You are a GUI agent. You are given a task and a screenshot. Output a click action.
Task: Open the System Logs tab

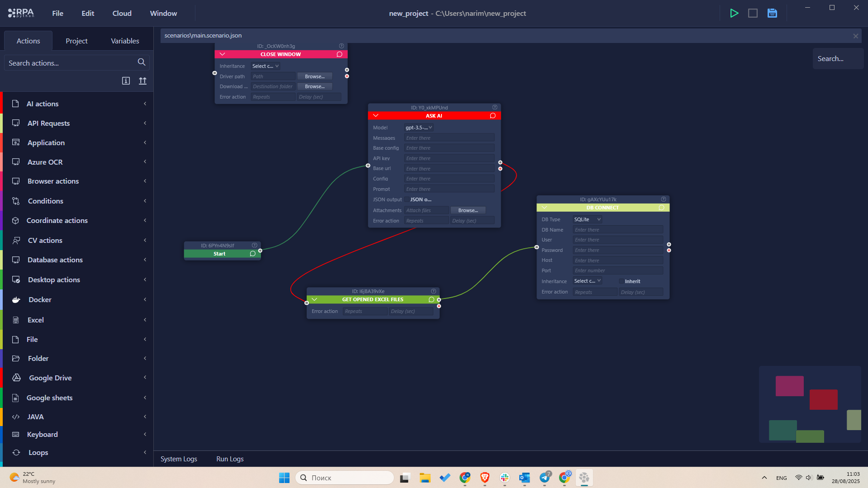tap(179, 459)
